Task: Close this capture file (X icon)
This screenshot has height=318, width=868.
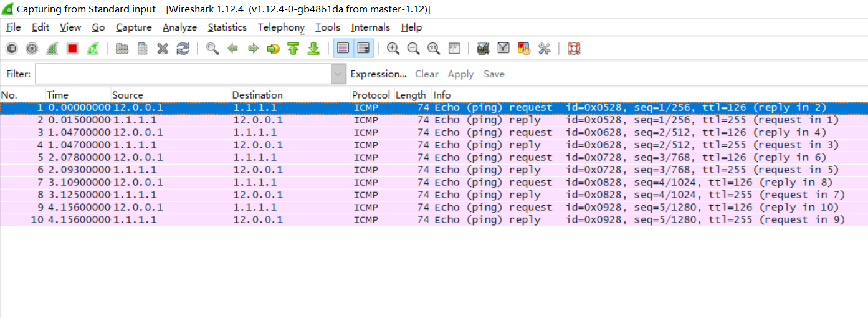Action: tap(163, 49)
